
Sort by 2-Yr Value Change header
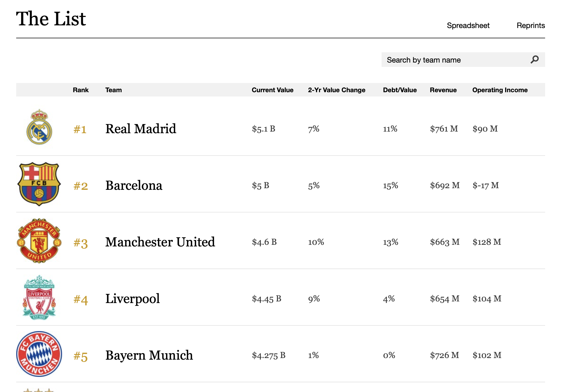tap(337, 90)
